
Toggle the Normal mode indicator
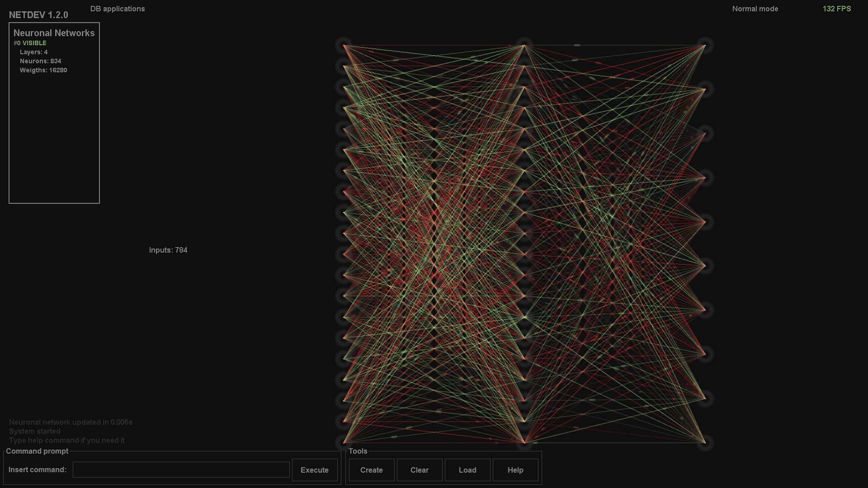click(x=755, y=9)
